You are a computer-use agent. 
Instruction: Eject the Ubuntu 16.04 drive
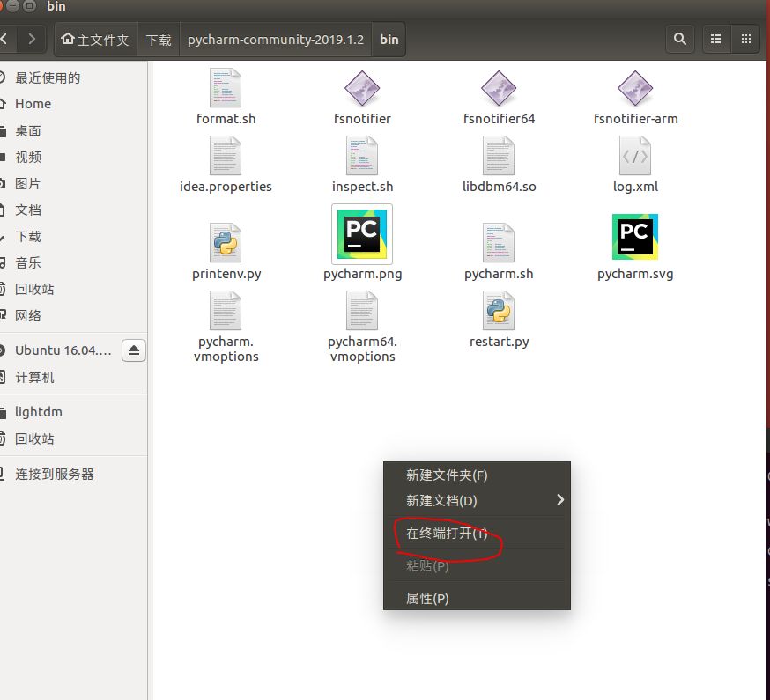(133, 350)
